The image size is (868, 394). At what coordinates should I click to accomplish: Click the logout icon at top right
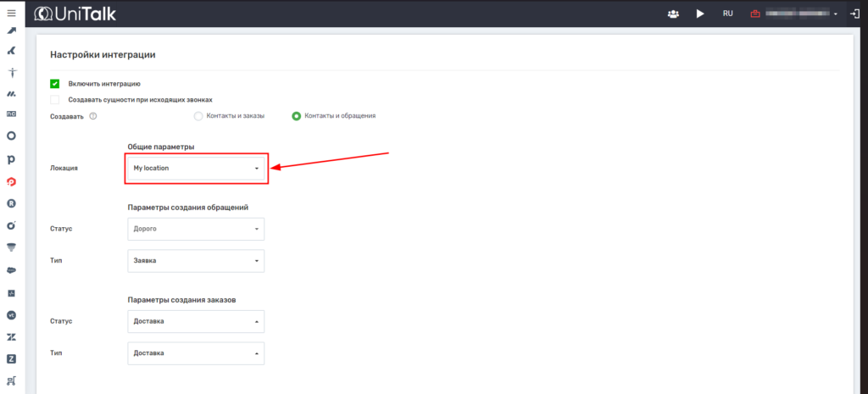(x=855, y=14)
